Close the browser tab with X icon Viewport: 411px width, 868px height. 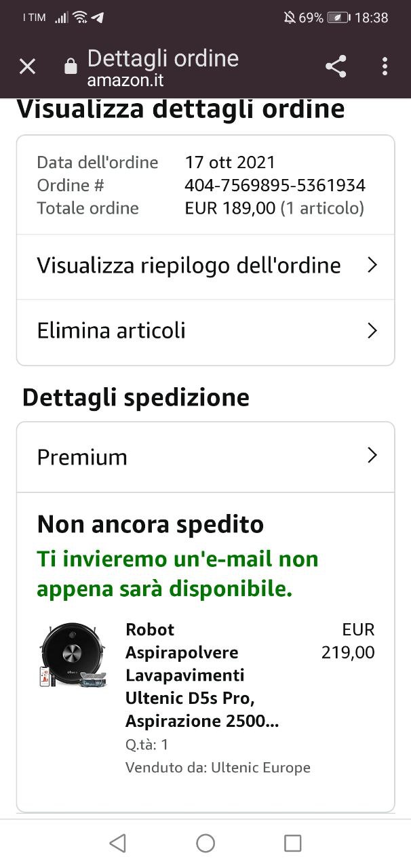[x=27, y=66]
